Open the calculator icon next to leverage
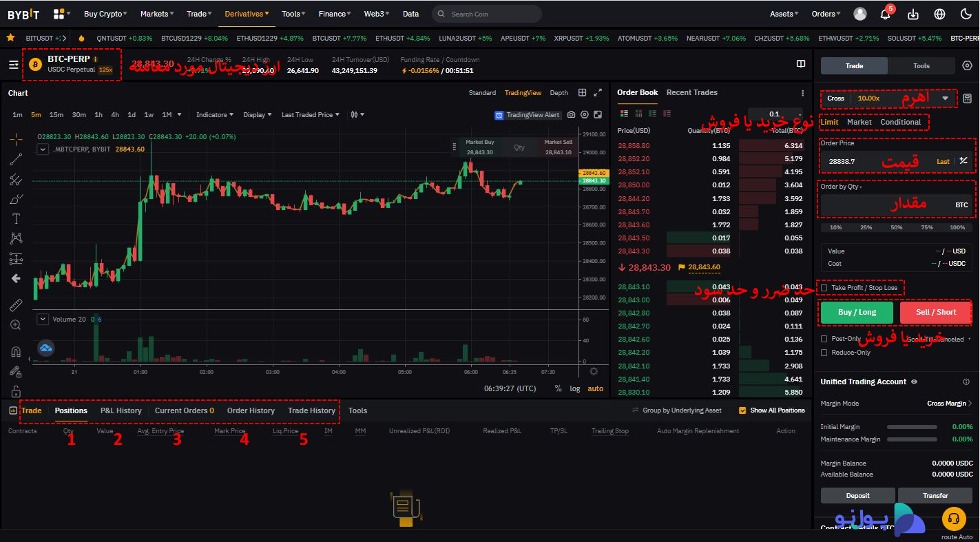 click(967, 98)
